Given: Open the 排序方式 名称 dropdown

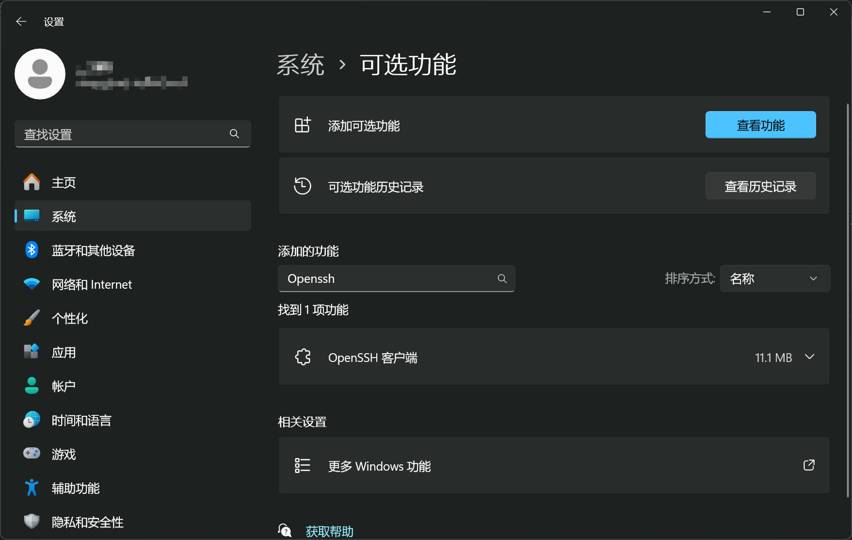Looking at the screenshot, I should 774,279.
